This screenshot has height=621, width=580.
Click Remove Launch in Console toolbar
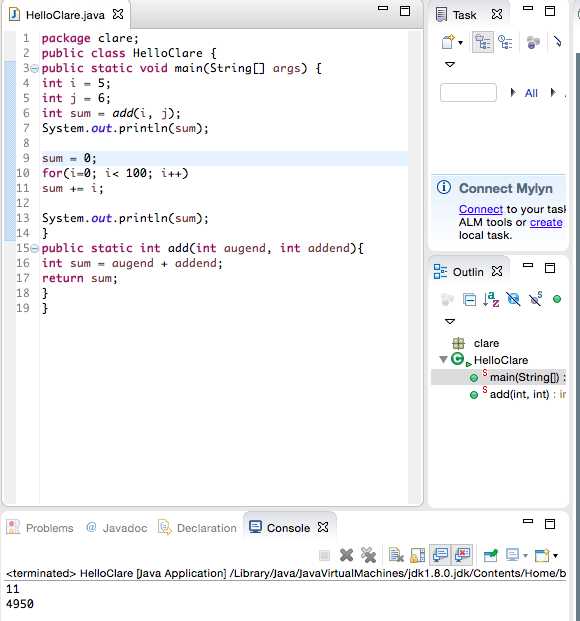[x=346, y=555]
